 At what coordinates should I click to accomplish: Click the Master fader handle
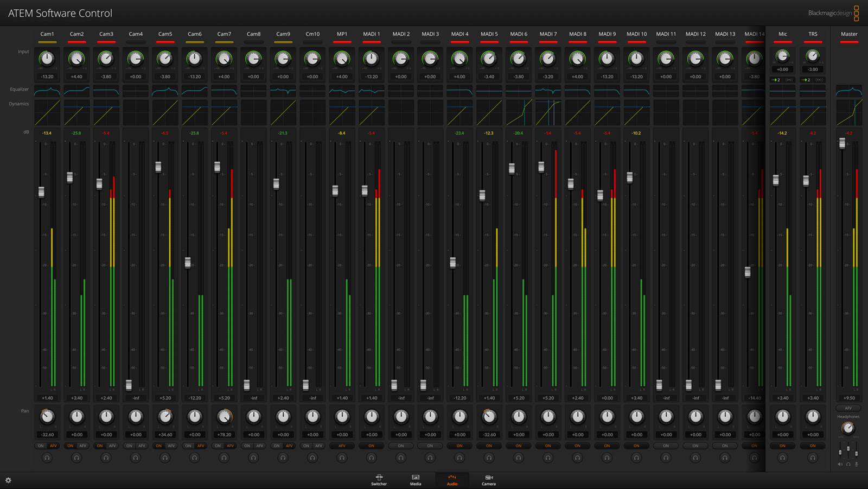point(842,143)
